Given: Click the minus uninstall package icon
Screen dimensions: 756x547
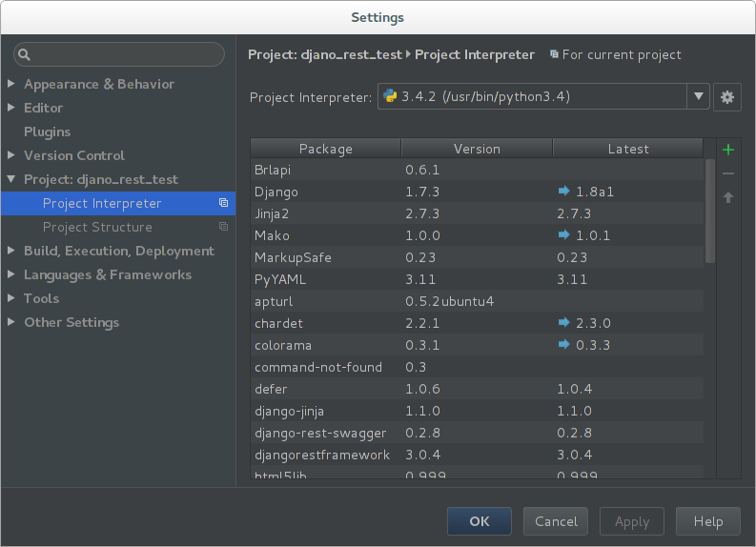Looking at the screenshot, I should (728, 173).
